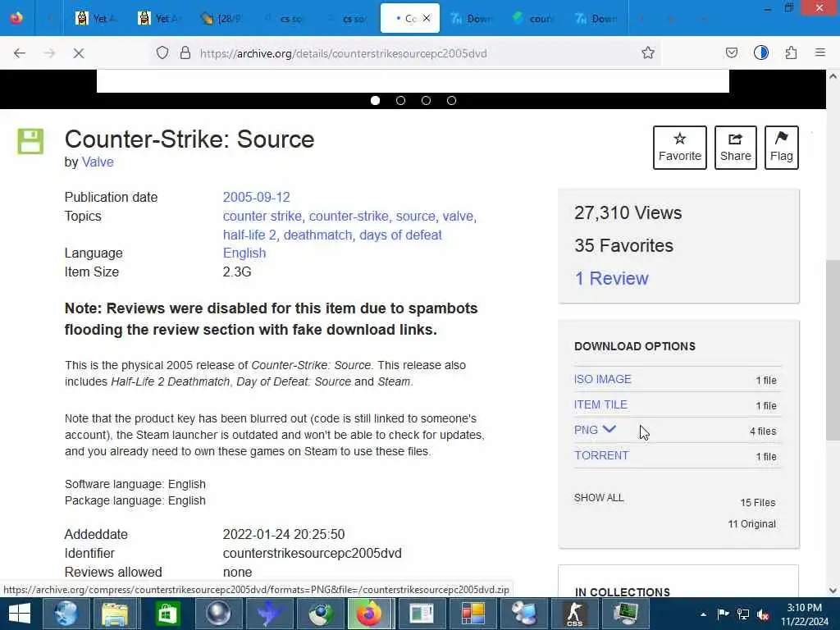Switch to the second 'cs so' tab
Screen dimensions: 840x630
click(345, 18)
